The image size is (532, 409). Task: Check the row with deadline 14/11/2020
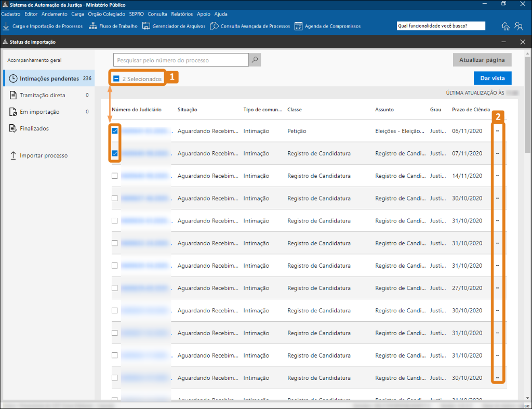tap(115, 176)
